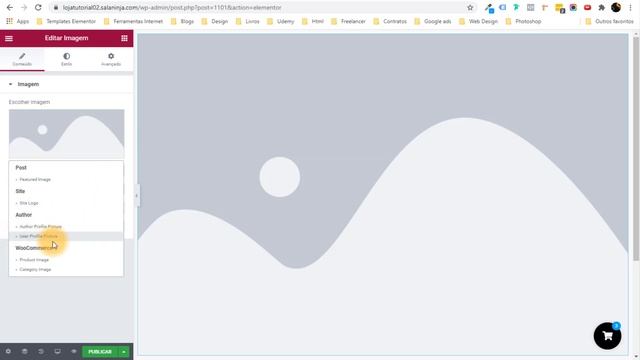
Task: Open the floating shopping cart button
Action: [x=607, y=336]
